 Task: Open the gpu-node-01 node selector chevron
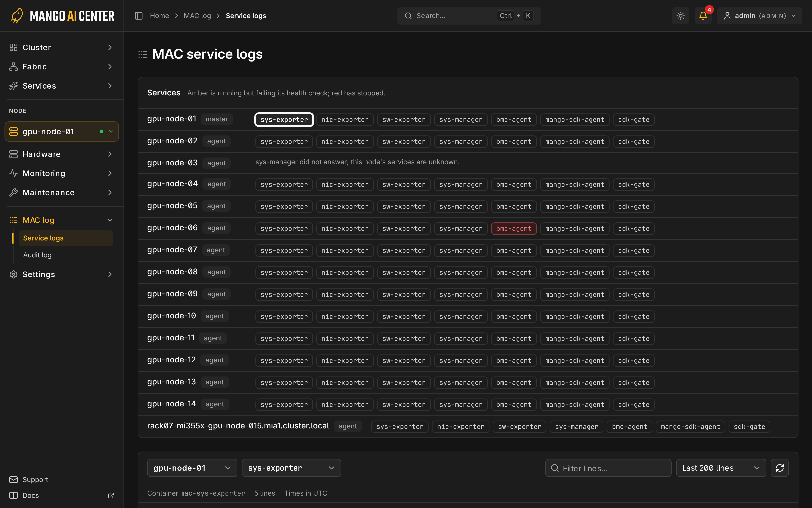[x=111, y=131]
